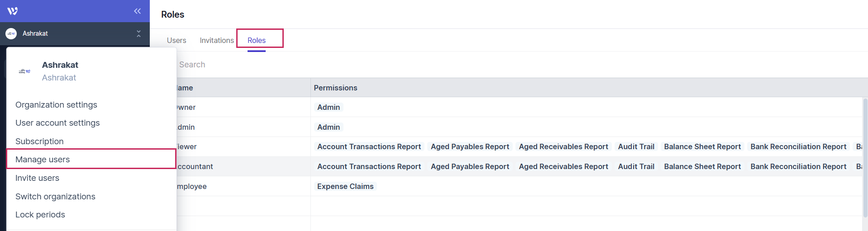Click Ashrakat avatar icon in sidebar header
This screenshot has height=231, width=868.
pyautogui.click(x=11, y=33)
